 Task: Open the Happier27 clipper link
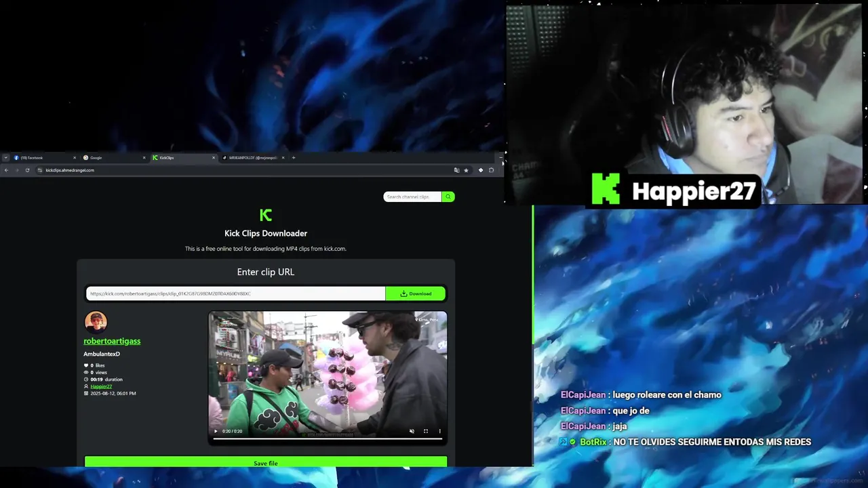[x=101, y=386]
